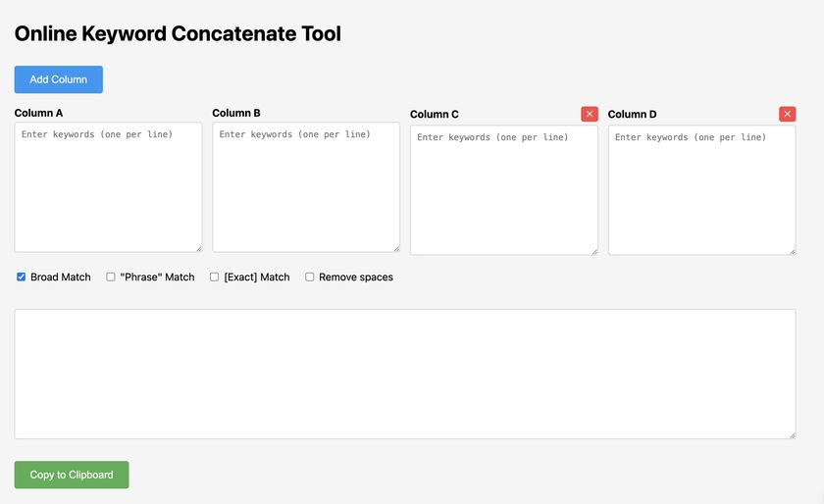Enable the "Phrase" Match checkbox

pyautogui.click(x=111, y=277)
